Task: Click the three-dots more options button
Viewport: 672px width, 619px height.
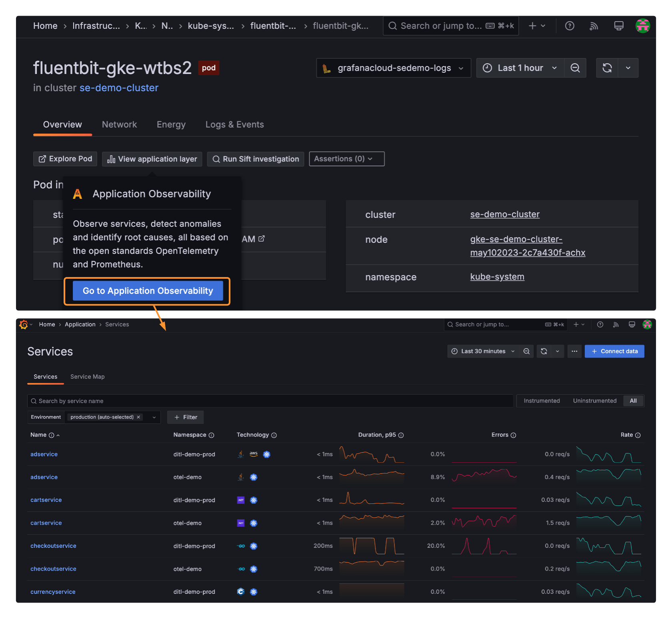Action: [574, 351]
